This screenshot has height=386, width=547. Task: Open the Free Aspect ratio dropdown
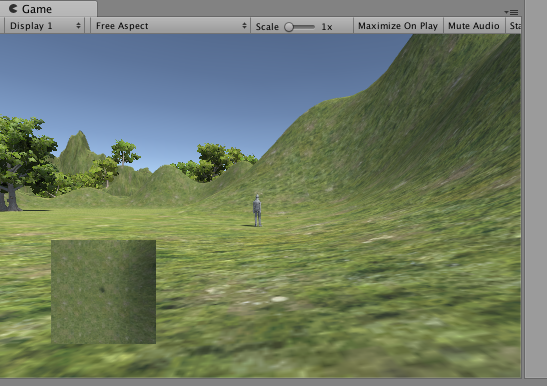[x=171, y=26]
